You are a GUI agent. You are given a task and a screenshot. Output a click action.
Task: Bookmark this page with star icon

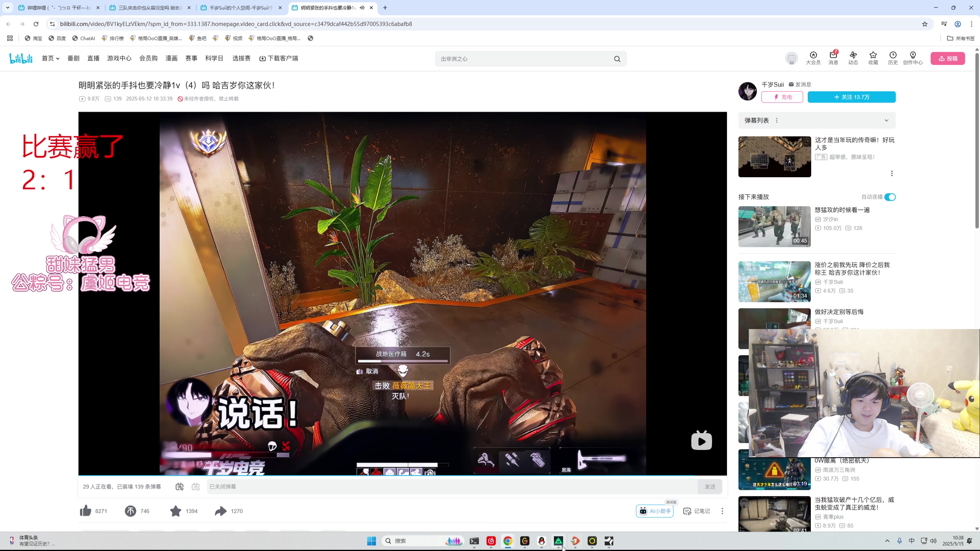point(925,24)
